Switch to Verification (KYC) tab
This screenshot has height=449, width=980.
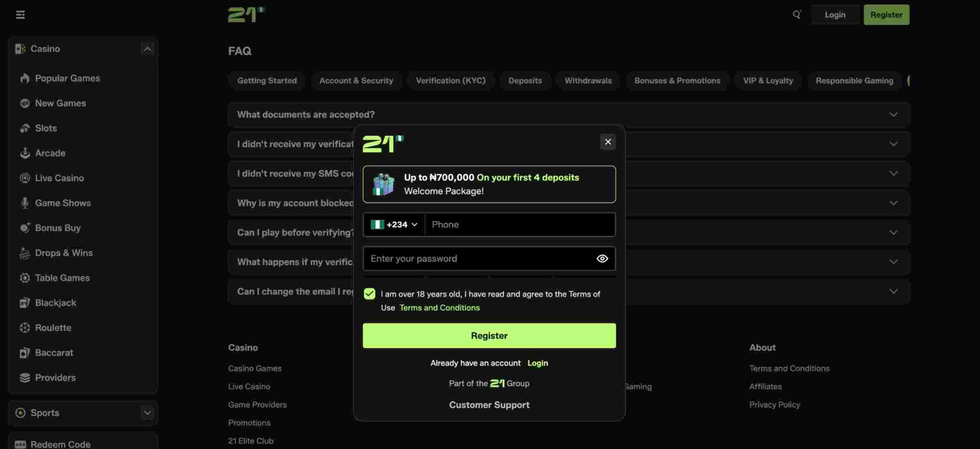pyautogui.click(x=450, y=81)
